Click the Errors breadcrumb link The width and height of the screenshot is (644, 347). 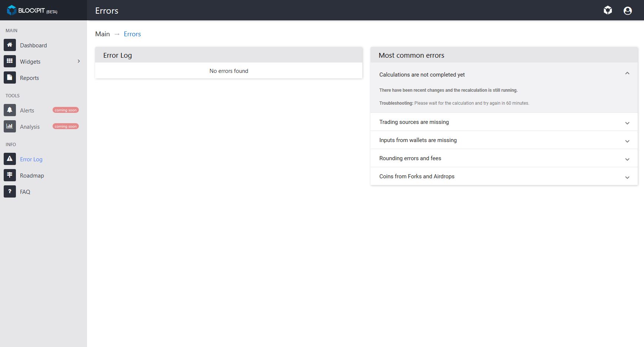pos(132,34)
